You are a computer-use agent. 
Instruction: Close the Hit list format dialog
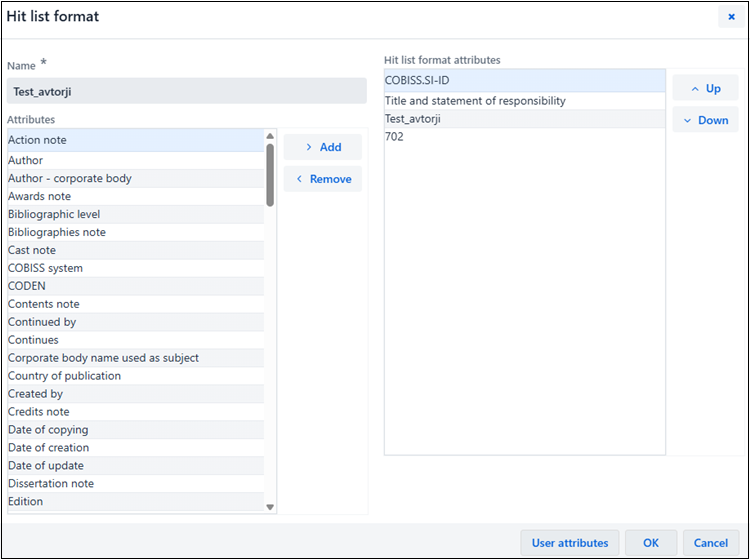point(731,17)
